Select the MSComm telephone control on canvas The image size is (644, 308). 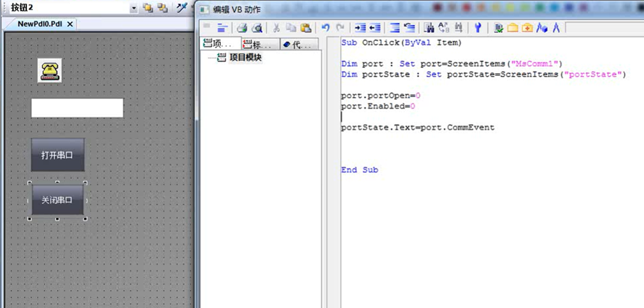point(49,70)
